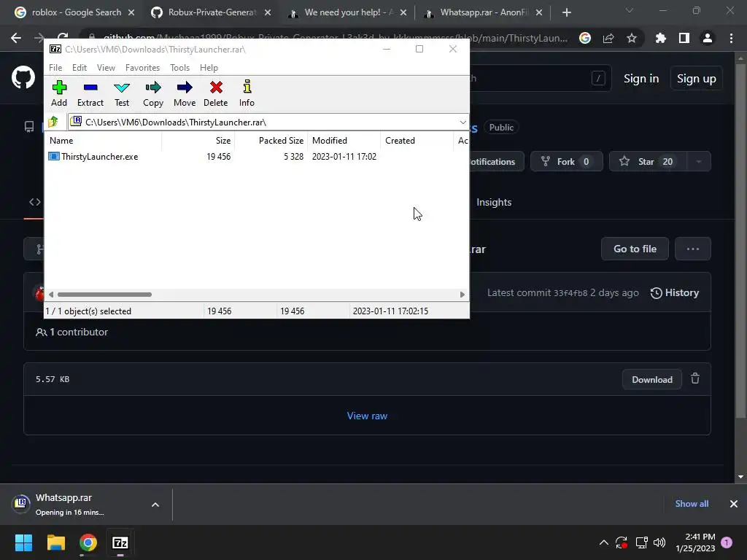Open the commit History link
747x560 pixels.
tap(675, 293)
